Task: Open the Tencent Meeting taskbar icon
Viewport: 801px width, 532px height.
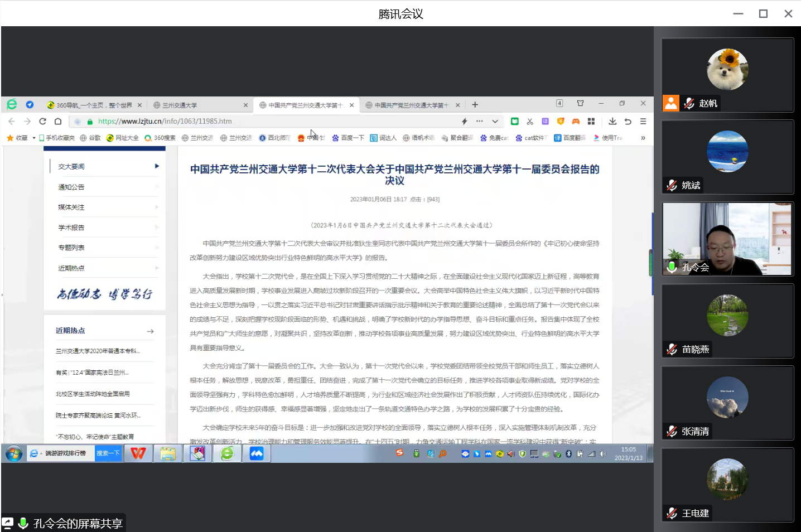Action: pyautogui.click(x=257, y=453)
